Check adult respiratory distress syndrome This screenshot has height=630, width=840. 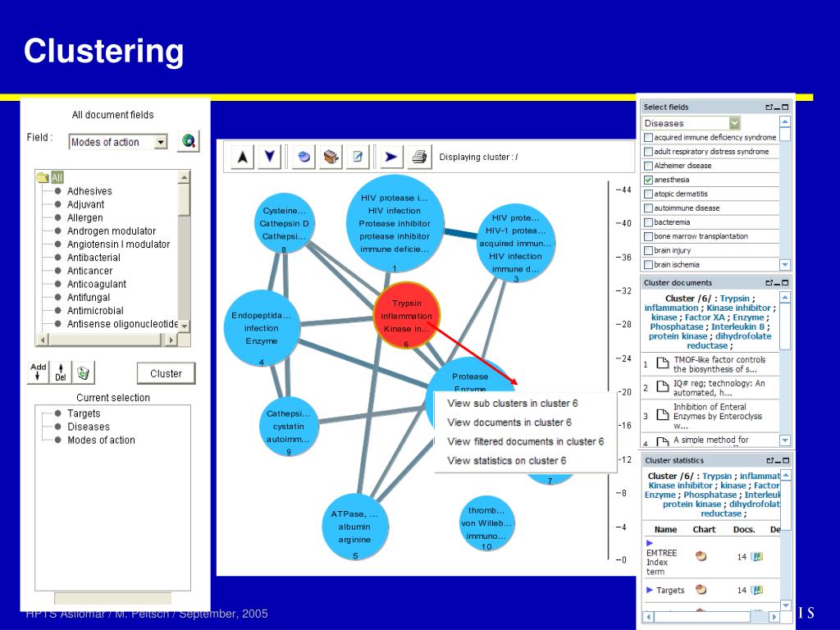coord(648,152)
